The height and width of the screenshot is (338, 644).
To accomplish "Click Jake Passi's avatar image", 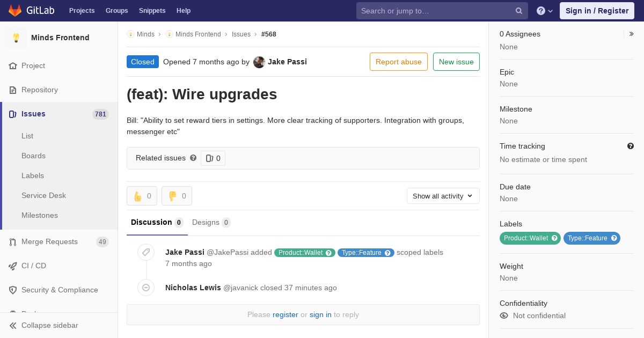I will tap(259, 62).
